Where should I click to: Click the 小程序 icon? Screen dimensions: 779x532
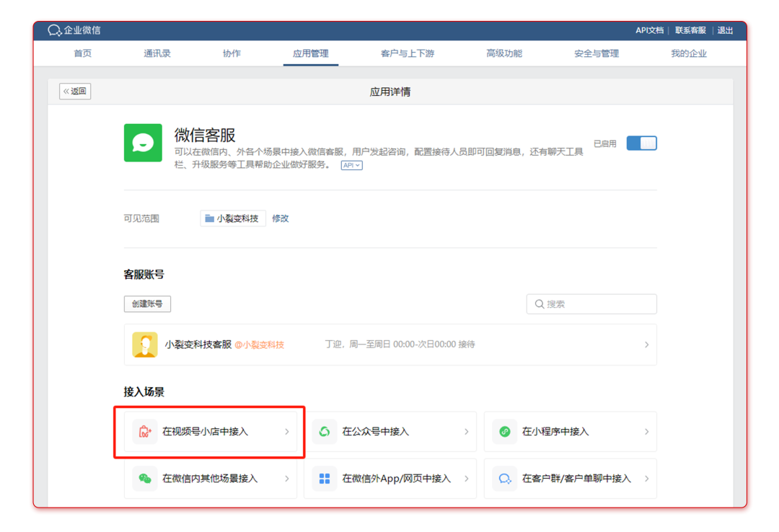tap(505, 432)
